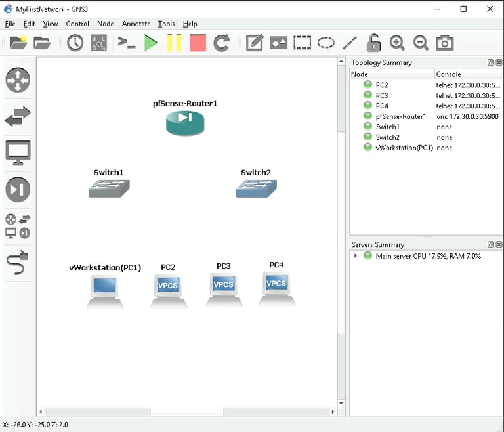The height and width of the screenshot is (432, 504).
Task: Select vWorkstation(PC1) row in Topology Summary
Action: (426, 148)
